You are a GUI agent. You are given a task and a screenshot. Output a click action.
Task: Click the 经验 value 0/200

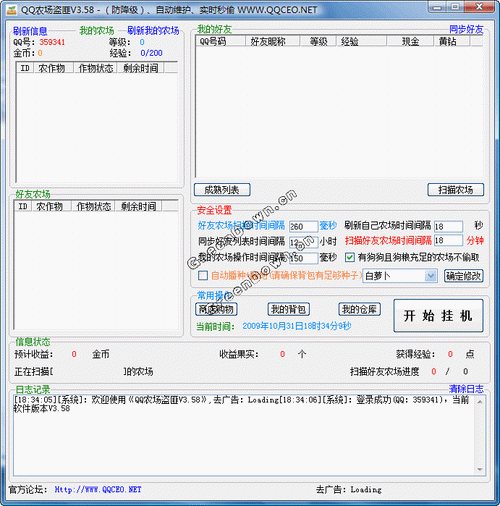[151, 53]
